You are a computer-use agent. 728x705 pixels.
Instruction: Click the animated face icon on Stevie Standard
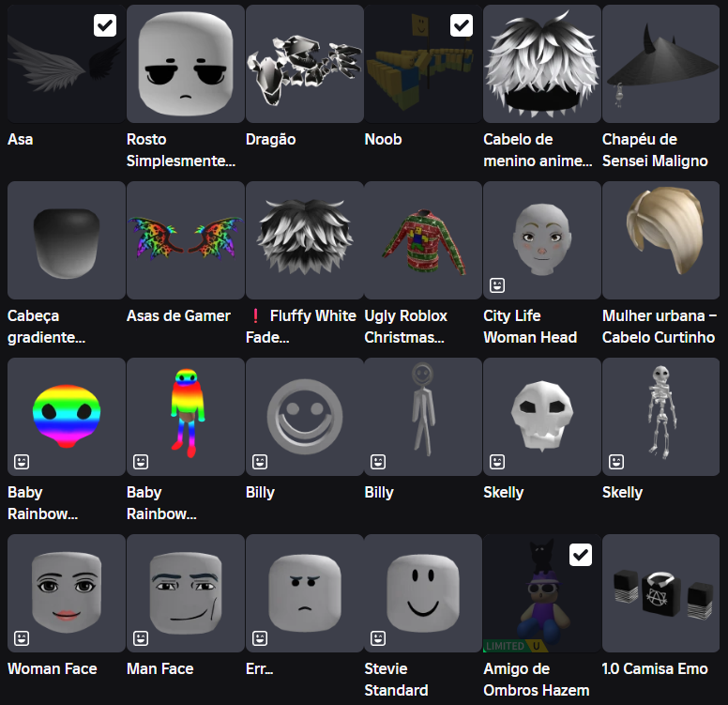coord(378,638)
